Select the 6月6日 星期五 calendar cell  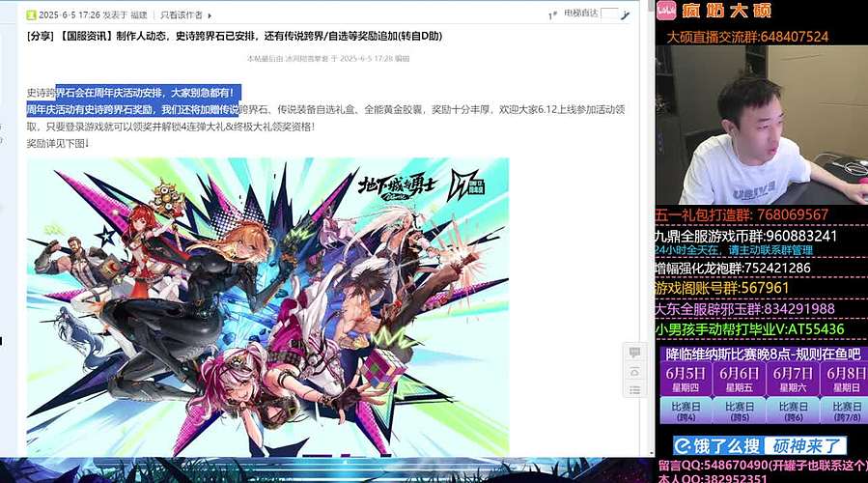[739, 379]
